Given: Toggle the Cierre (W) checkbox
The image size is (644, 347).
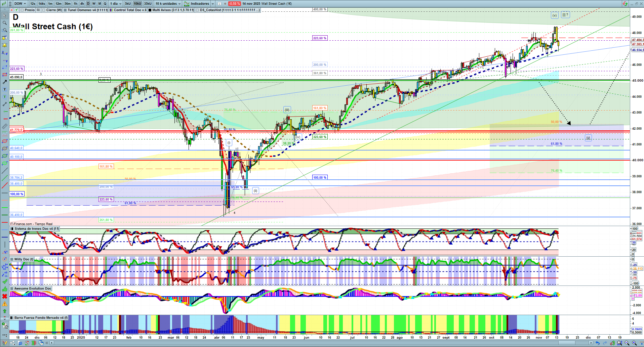Looking at the screenshot, I should tap(44, 10).
